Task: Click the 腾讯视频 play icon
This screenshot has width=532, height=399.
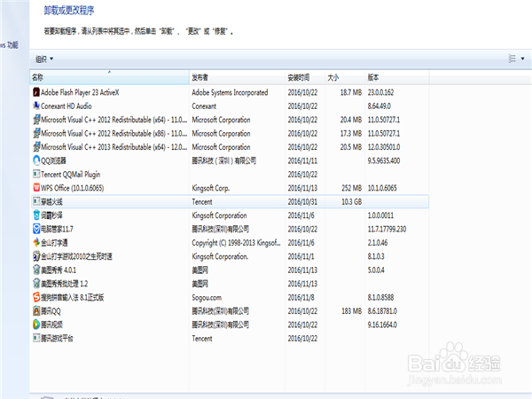Action: coord(36,325)
